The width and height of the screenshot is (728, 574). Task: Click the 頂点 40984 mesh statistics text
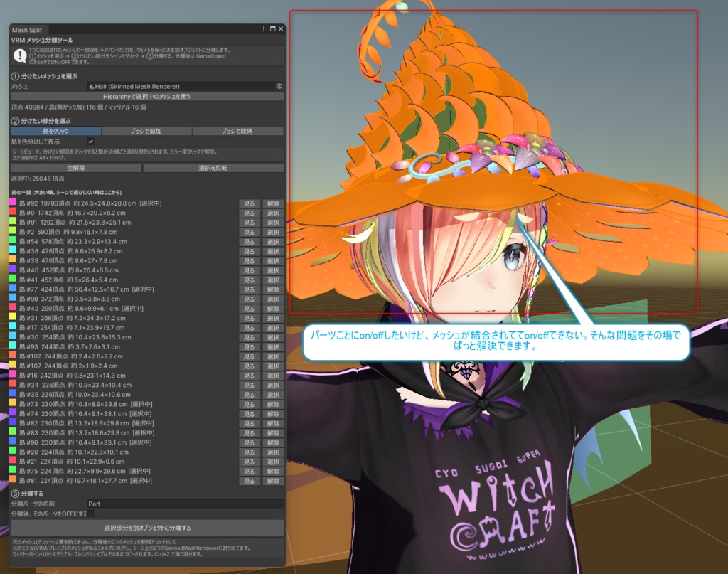78,107
